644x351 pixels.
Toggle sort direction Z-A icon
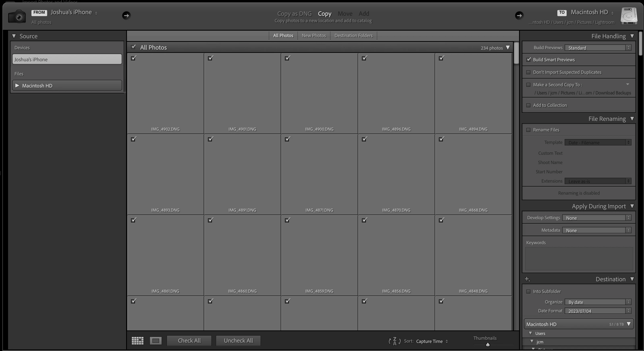(395, 341)
